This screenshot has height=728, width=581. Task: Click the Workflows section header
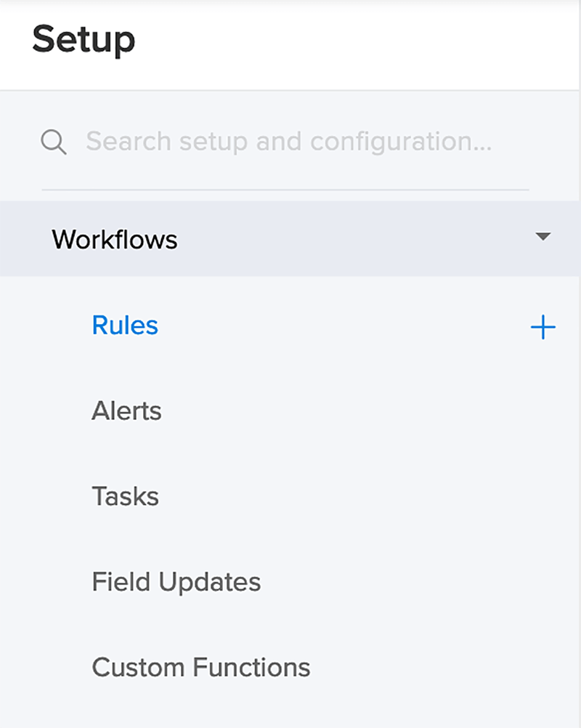point(290,238)
